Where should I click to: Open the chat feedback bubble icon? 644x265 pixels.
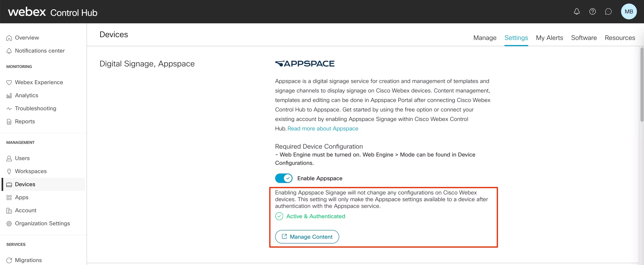point(608,11)
